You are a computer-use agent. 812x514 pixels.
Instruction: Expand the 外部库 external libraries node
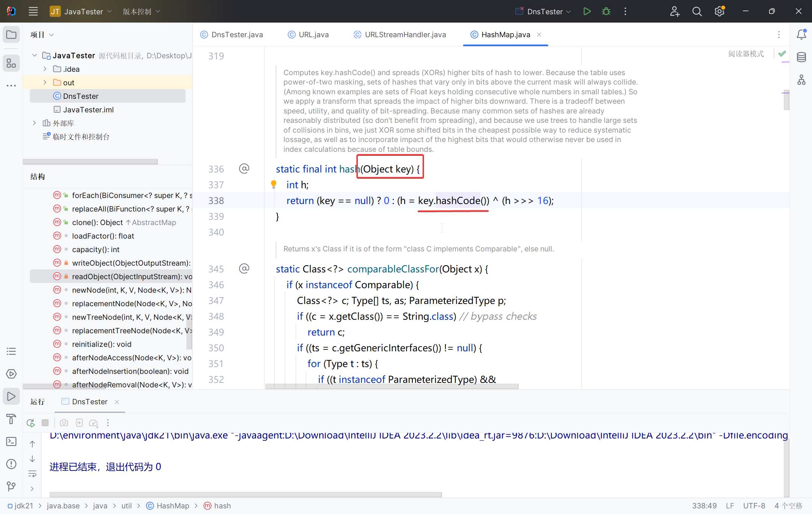[35, 123]
